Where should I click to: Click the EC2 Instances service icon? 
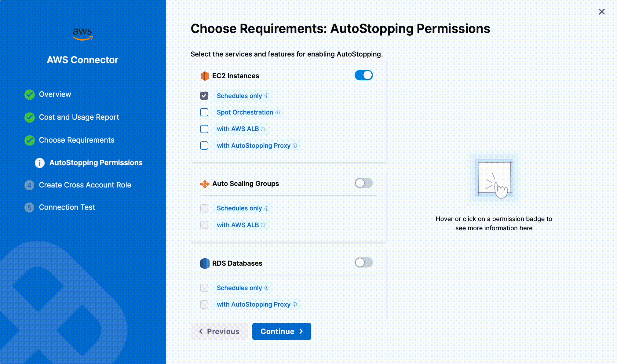click(x=205, y=76)
